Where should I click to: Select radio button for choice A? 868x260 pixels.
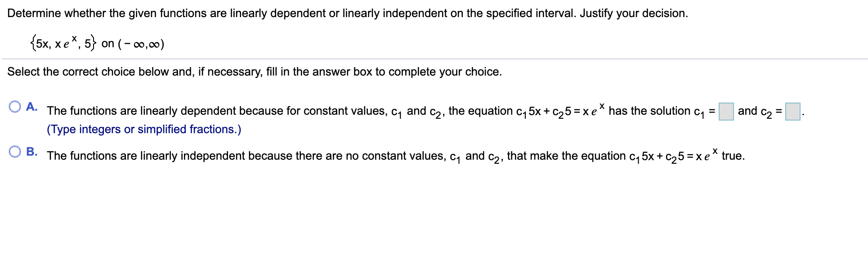click(x=15, y=107)
